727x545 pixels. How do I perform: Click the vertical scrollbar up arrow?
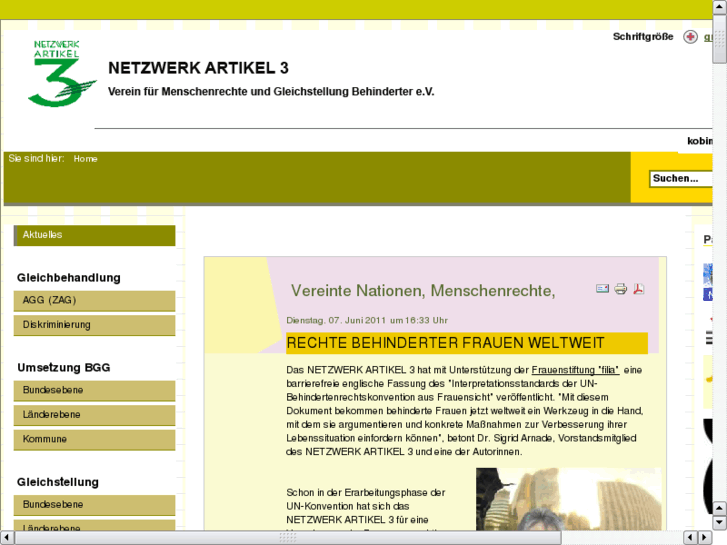pos(719,7)
